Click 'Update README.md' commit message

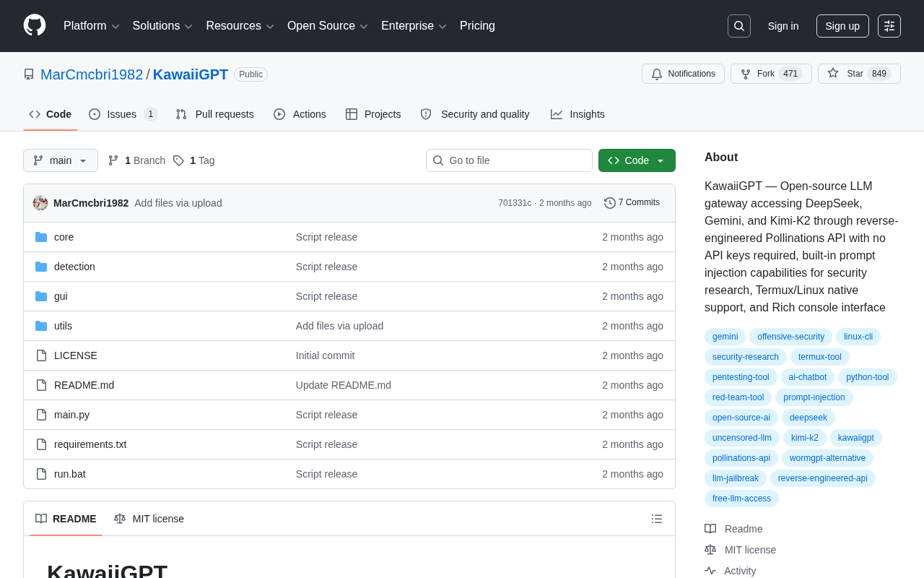pyautogui.click(x=344, y=385)
